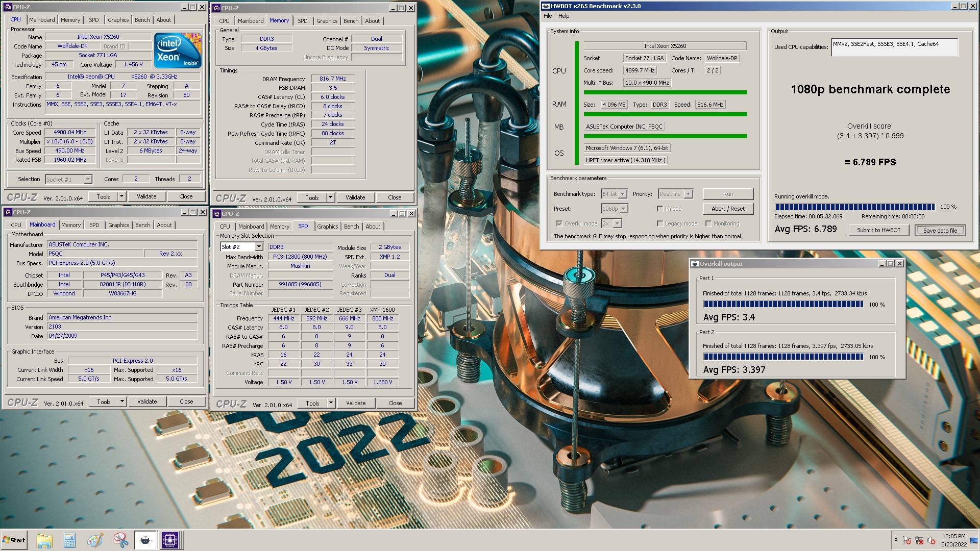
Task: Open the muted speaker volume tray icon
Action: click(932, 540)
